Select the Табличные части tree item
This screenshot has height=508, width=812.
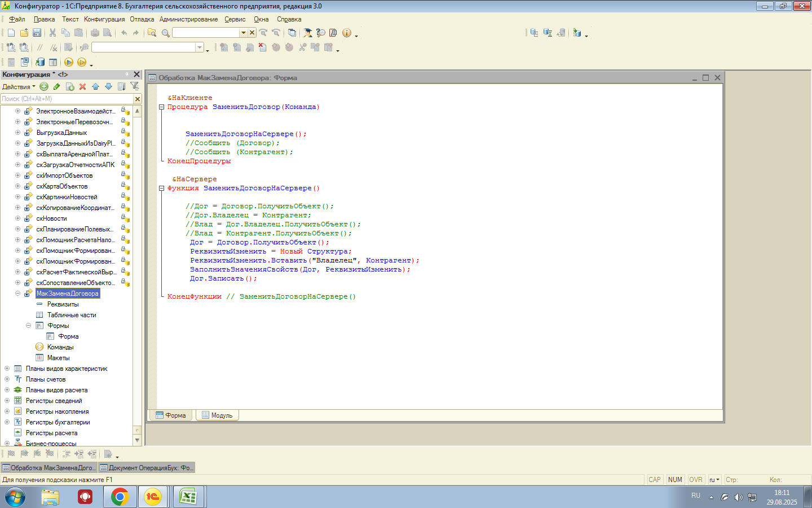(x=72, y=315)
